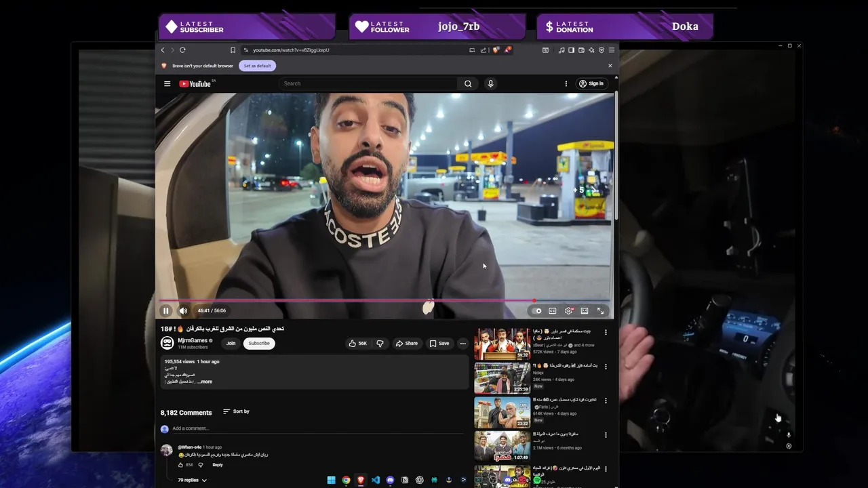Bookmark this page in Brave
Screen dimensions: 868x488
tap(233, 50)
